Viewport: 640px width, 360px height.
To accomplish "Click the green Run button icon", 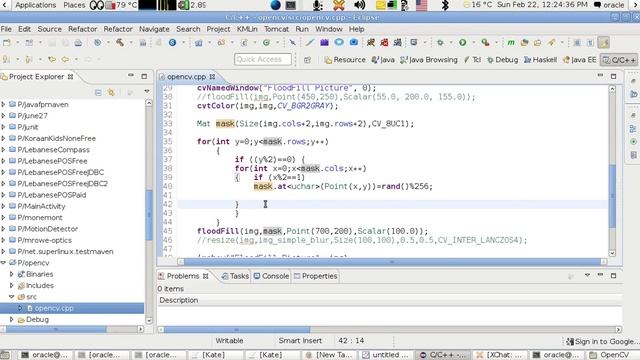I will point(462,42).
